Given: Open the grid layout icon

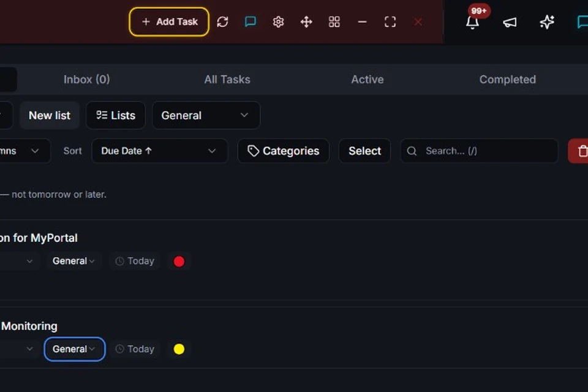Looking at the screenshot, I should pos(334,22).
